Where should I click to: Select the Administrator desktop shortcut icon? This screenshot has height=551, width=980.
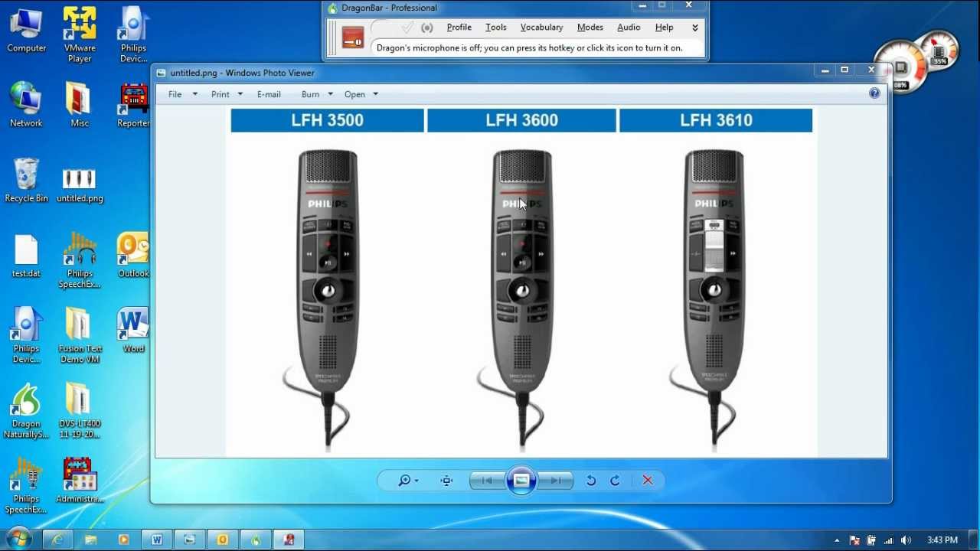[80, 481]
